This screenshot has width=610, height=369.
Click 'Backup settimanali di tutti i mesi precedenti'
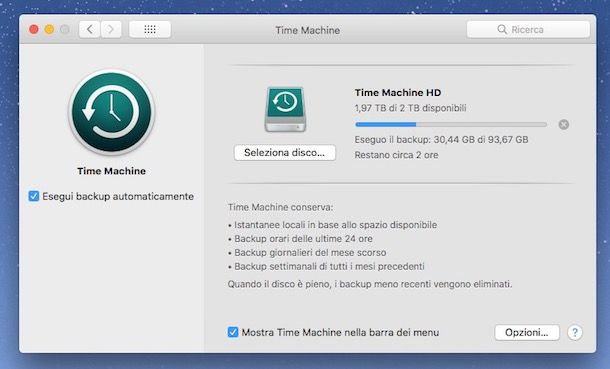[329, 267]
